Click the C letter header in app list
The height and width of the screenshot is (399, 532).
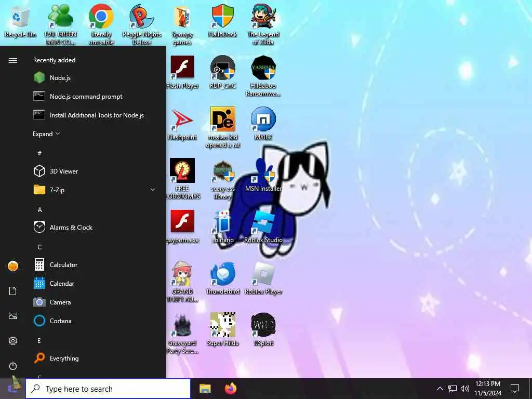click(39, 247)
